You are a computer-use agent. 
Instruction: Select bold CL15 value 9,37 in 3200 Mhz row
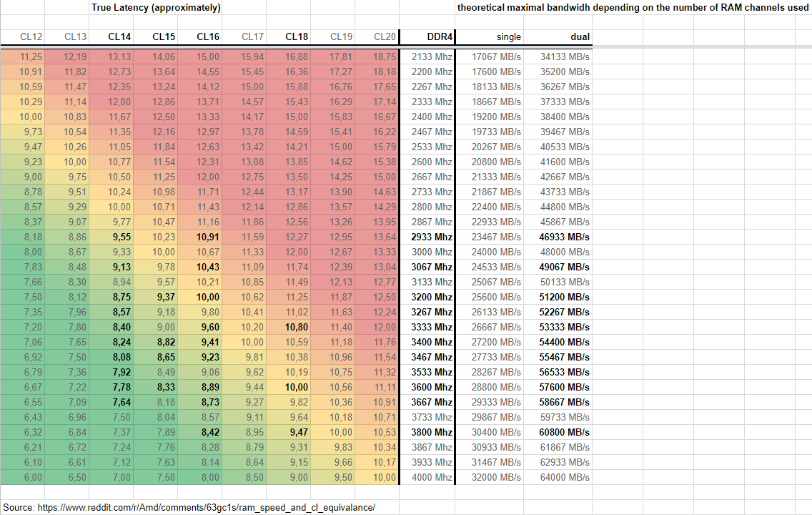pos(155,297)
